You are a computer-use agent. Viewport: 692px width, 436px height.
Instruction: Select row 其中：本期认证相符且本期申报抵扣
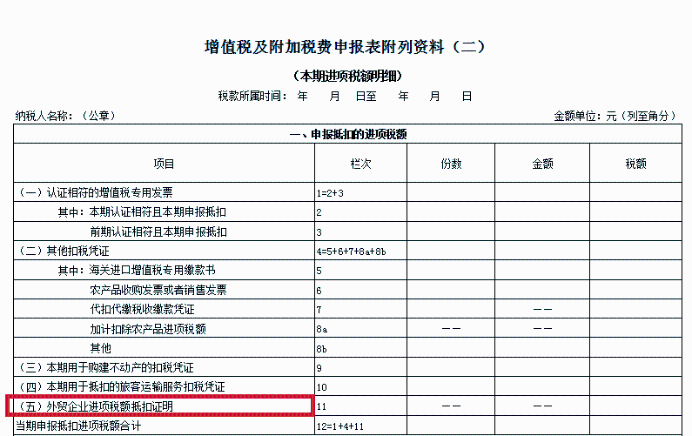(x=348, y=212)
